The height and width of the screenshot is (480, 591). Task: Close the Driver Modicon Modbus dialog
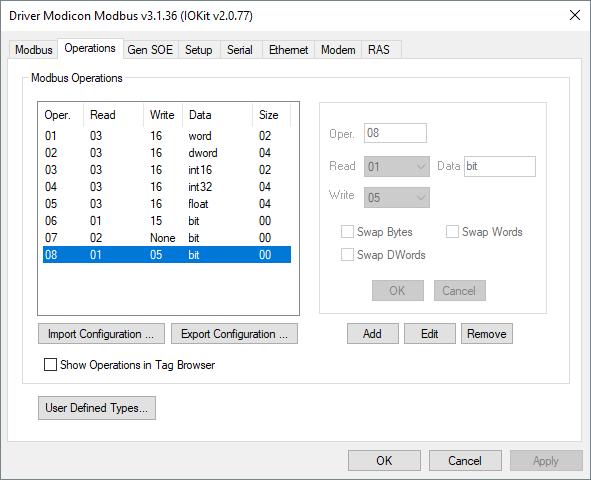[575, 15]
